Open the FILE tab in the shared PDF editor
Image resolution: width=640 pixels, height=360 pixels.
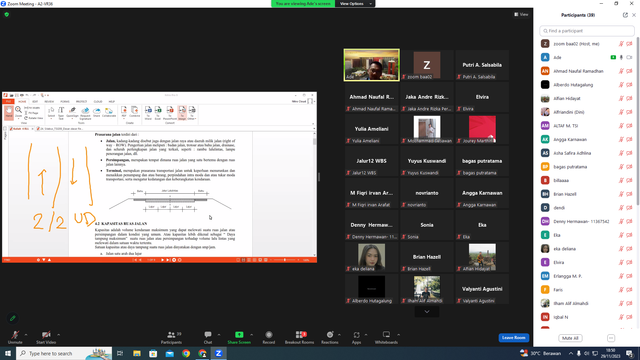click(x=9, y=102)
